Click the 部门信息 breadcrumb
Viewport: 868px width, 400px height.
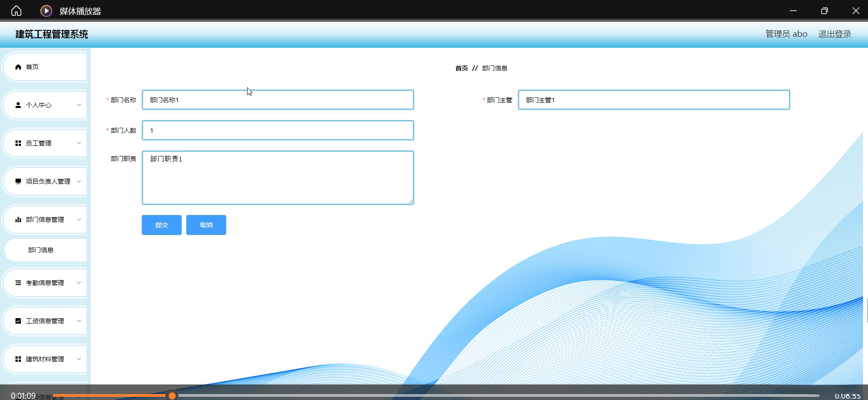495,68
